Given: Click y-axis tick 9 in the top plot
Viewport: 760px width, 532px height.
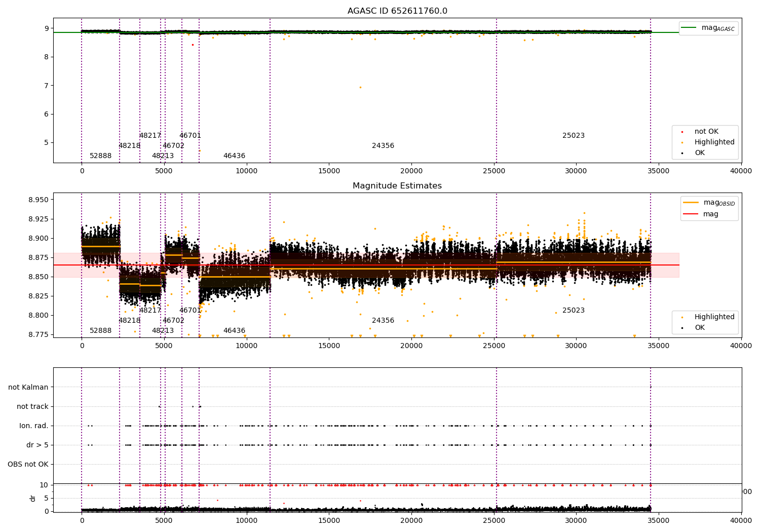Looking at the screenshot, I should pyautogui.click(x=46, y=28).
